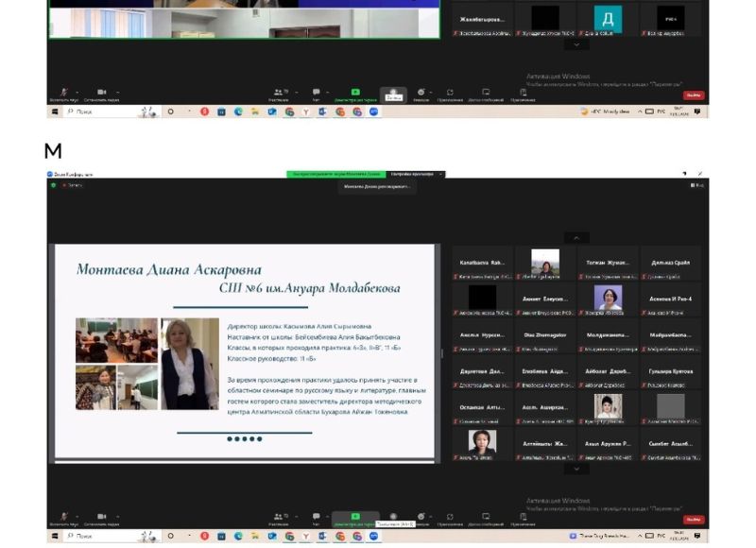Open Apps icon in lower Zoom toolbar

pos(450,518)
